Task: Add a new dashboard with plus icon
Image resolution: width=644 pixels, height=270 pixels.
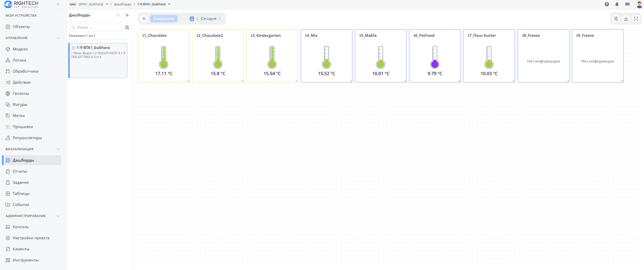Action: point(127,15)
